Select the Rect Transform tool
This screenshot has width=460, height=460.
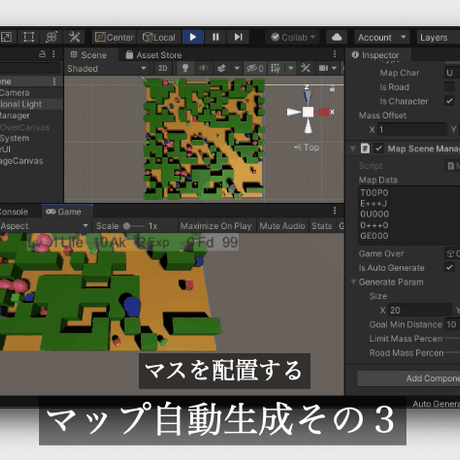29,37
